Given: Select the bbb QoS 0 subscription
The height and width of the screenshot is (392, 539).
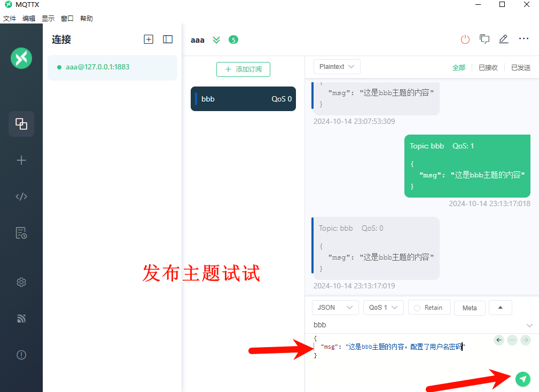Looking at the screenshot, I should (244, 99).
